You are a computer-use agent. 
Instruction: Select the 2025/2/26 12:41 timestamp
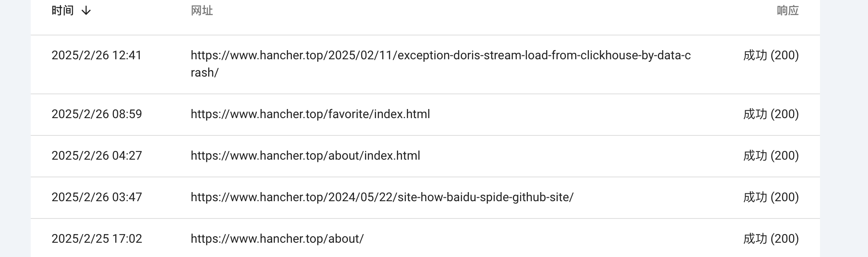click(96, 55)
